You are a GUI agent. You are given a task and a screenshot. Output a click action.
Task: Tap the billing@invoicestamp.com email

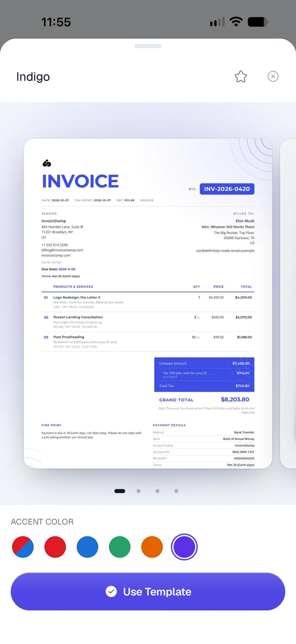tap(62, 250)
